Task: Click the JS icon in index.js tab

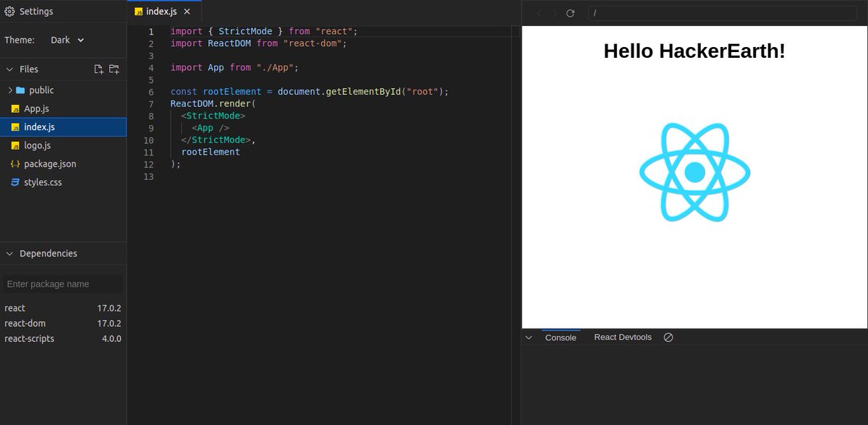Action: point(139,12)
